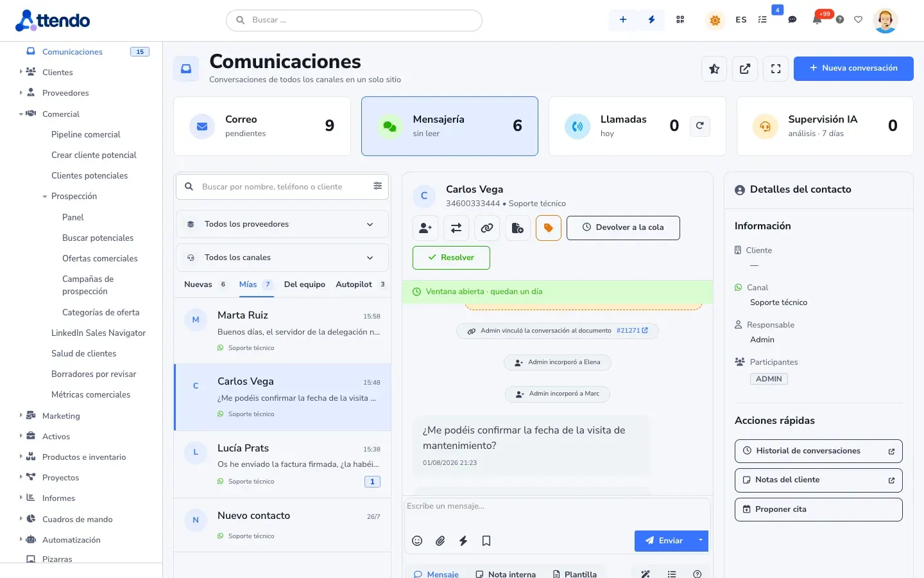The width and height of the screenshot is (924, 578).
Task: Click Devolver a la cola button
Action: (x=623, y=228)
